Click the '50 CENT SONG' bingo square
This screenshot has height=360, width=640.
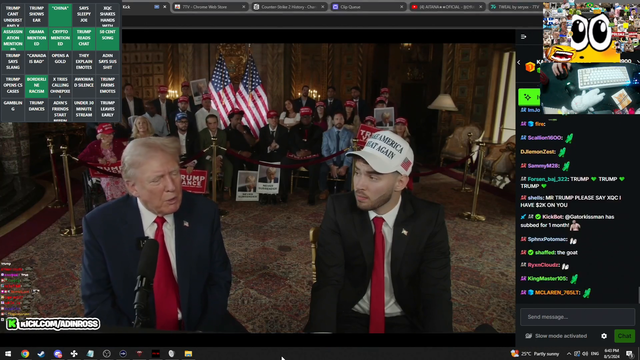[x=108, y=39]
